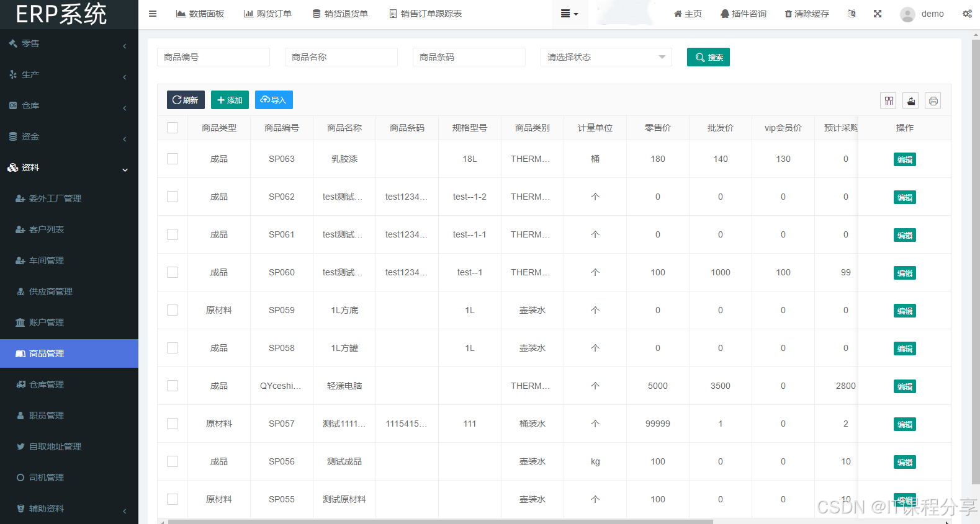Viewport: 980px width, 524px height.
Task: Select the checkbox for row SP059
Action: [173, 310]
